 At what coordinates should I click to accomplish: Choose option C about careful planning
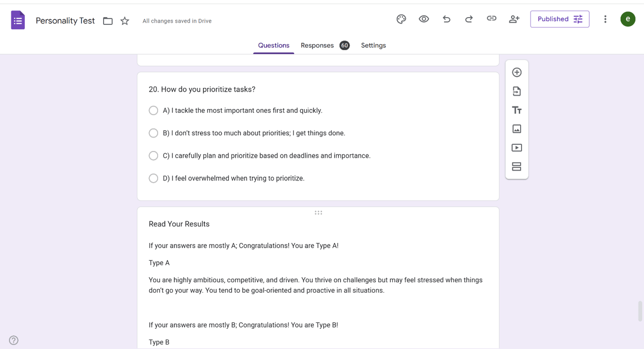(154, 156)
